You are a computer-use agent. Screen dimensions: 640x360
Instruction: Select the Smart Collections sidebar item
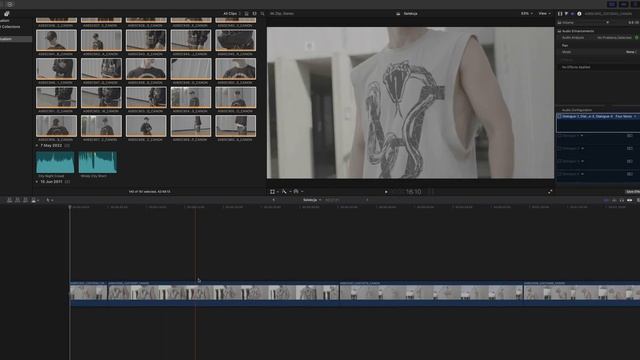pos(10,27)
